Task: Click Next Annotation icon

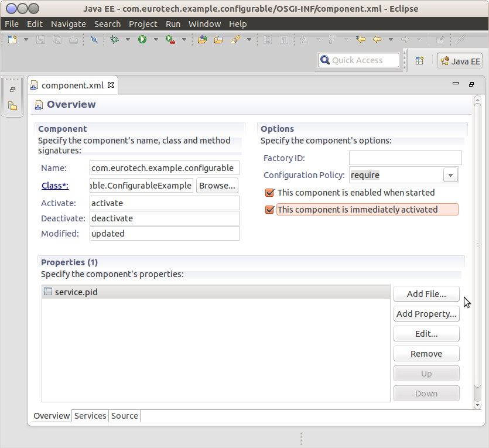Action: [304, 40]
